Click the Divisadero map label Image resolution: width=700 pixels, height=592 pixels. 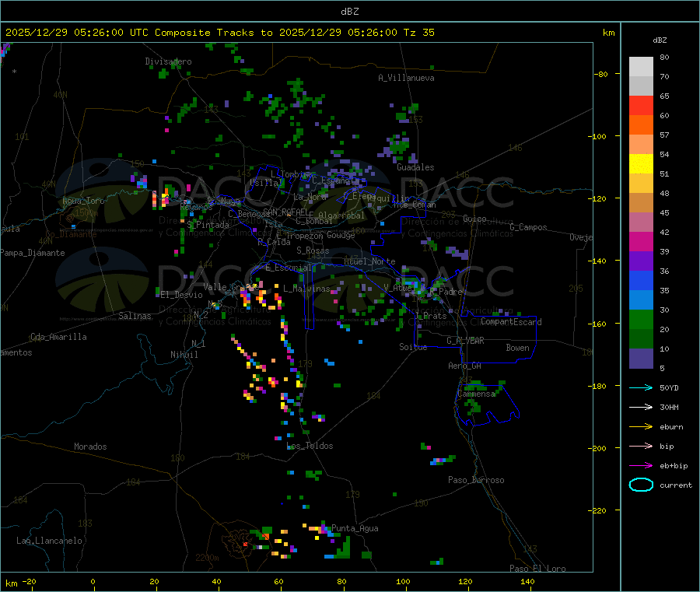coord(168,61)
